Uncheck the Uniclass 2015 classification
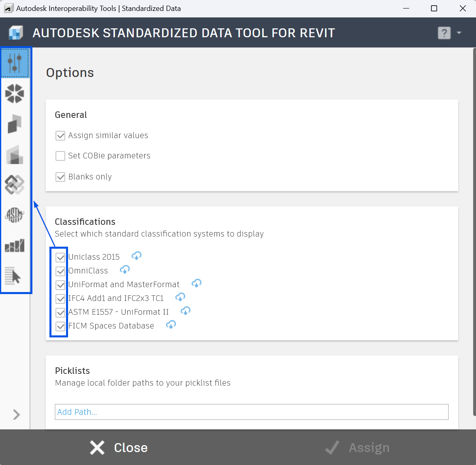 click(x=60, y=257)
